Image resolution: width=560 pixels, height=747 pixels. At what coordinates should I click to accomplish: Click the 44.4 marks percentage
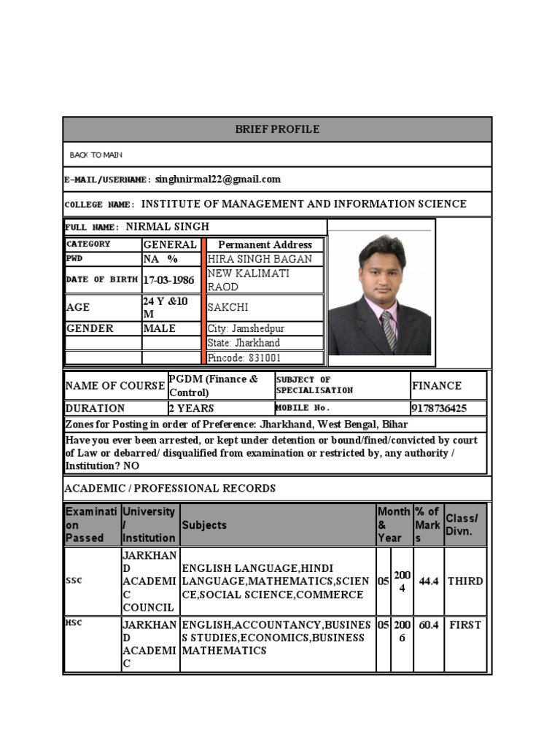429,581
